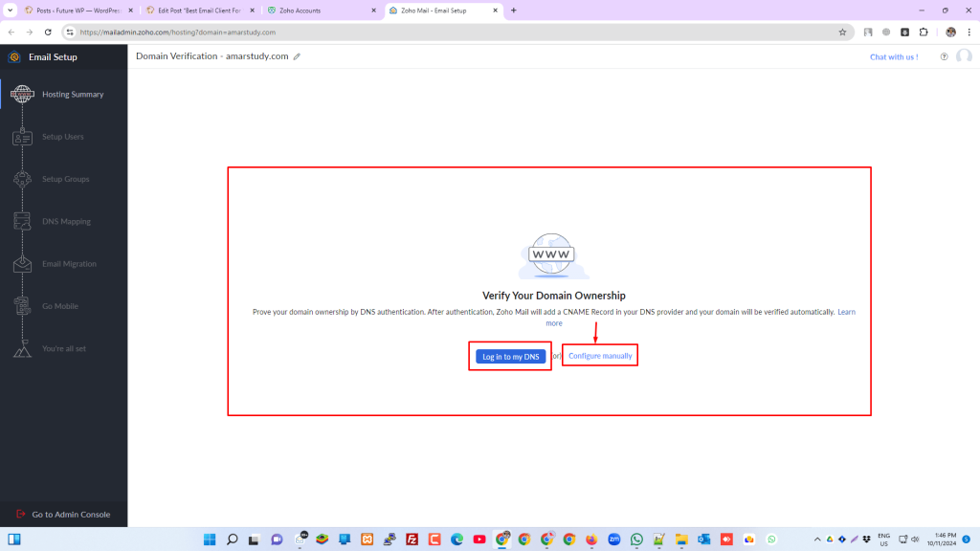Open Firefox from the taskbar

[x=591, y=540]
